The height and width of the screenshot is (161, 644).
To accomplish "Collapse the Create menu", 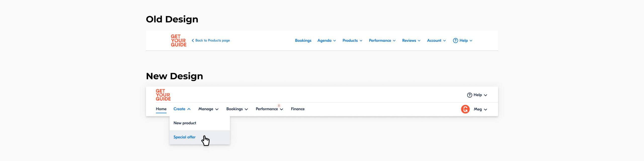I will 182,109.
